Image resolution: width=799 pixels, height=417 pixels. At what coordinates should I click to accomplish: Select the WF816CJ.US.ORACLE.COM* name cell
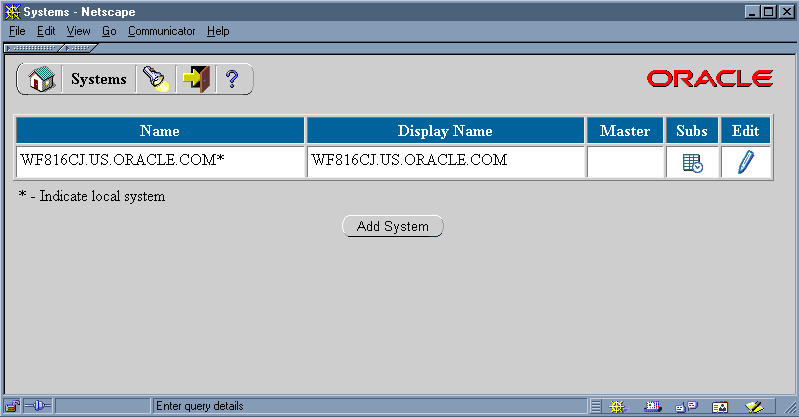point(160,162)
